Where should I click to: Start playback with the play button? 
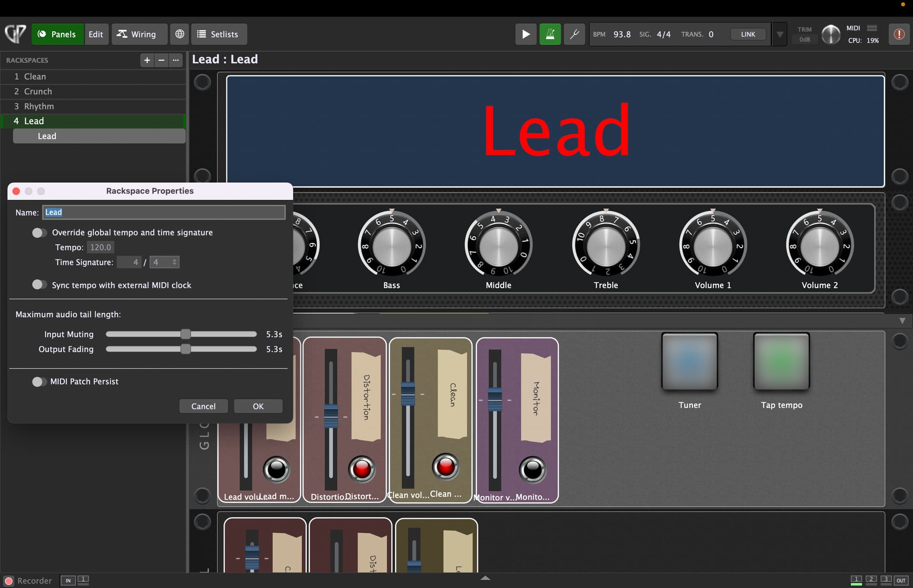point(525,34)
